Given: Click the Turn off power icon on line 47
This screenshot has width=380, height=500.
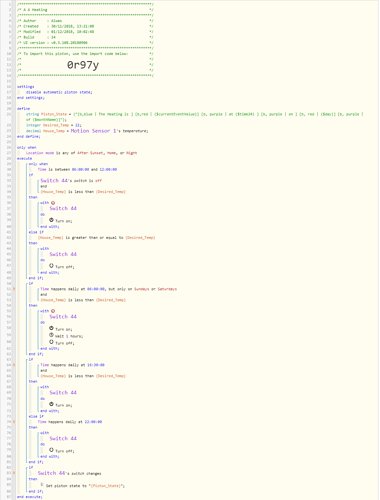Looking at the screenshot, I should (51, 266).
